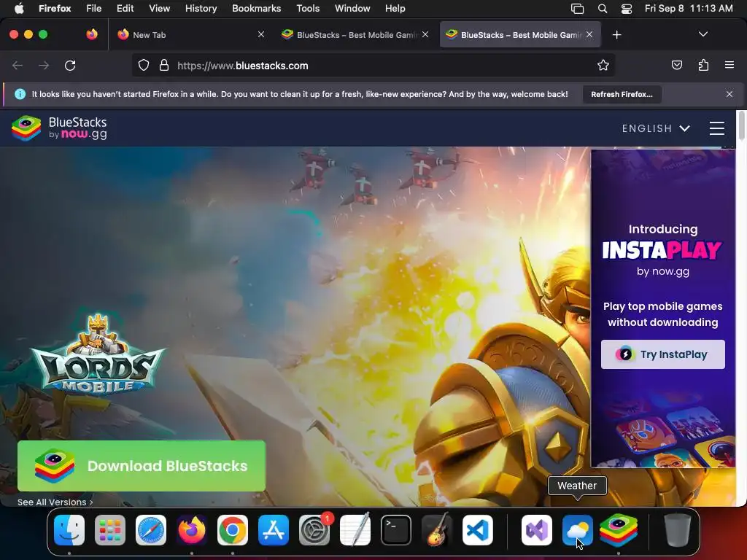747x560 pixels.
Task: Open the Apple menu
Action: pyautogui.click(x=19, y=9)
